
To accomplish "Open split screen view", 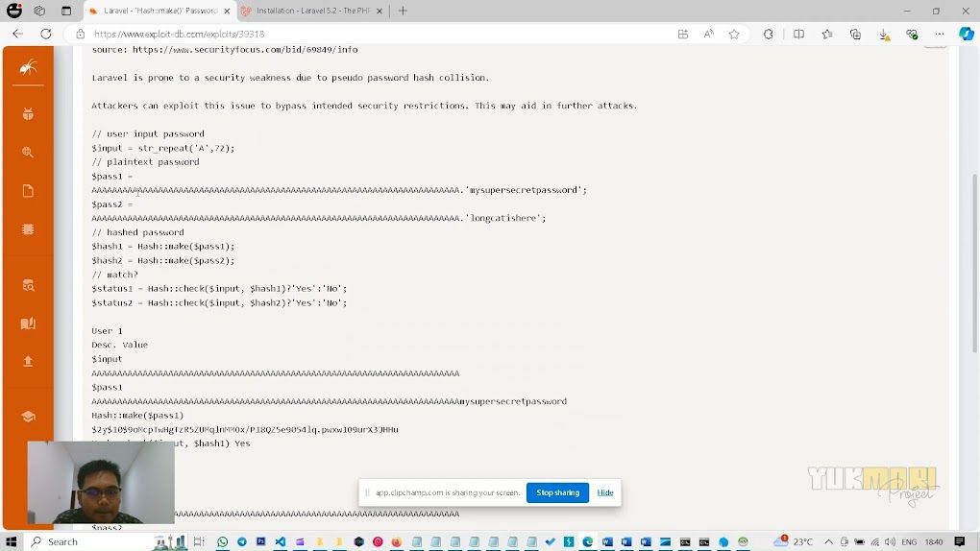I will 798,34.
